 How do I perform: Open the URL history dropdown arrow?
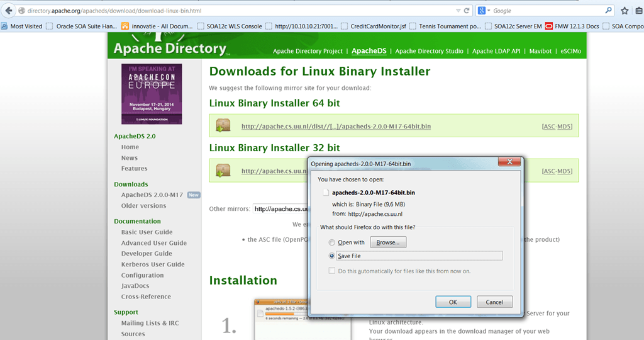click(x=458, y=11)
